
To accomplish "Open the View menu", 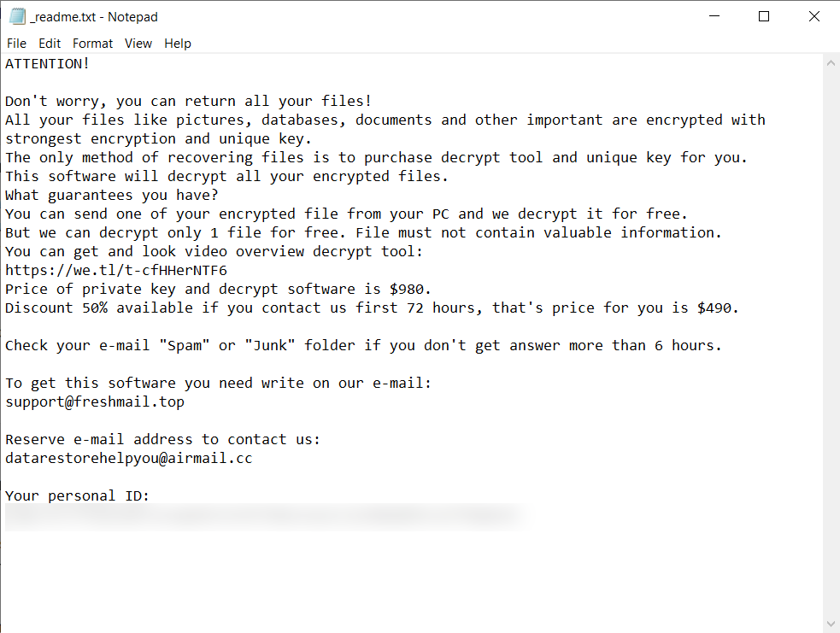I will pyautogui.click(x=138, y=44).
